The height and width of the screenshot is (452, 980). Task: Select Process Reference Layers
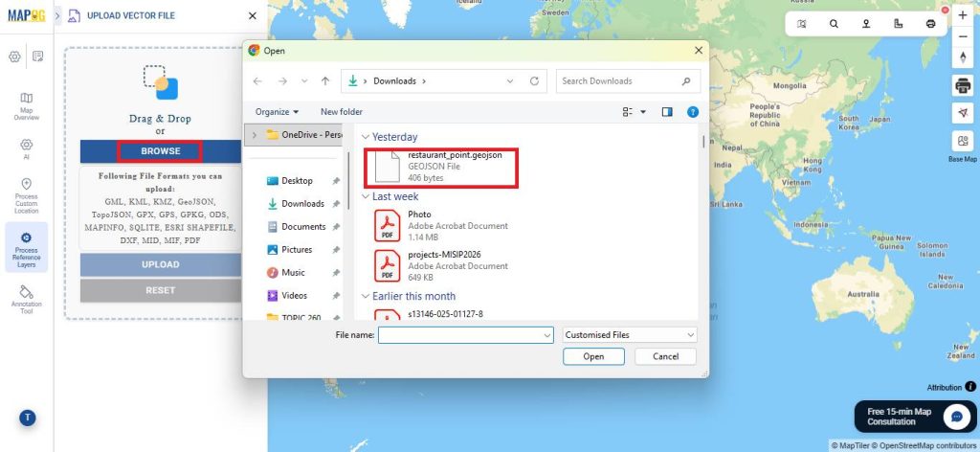tap(26, 250)
